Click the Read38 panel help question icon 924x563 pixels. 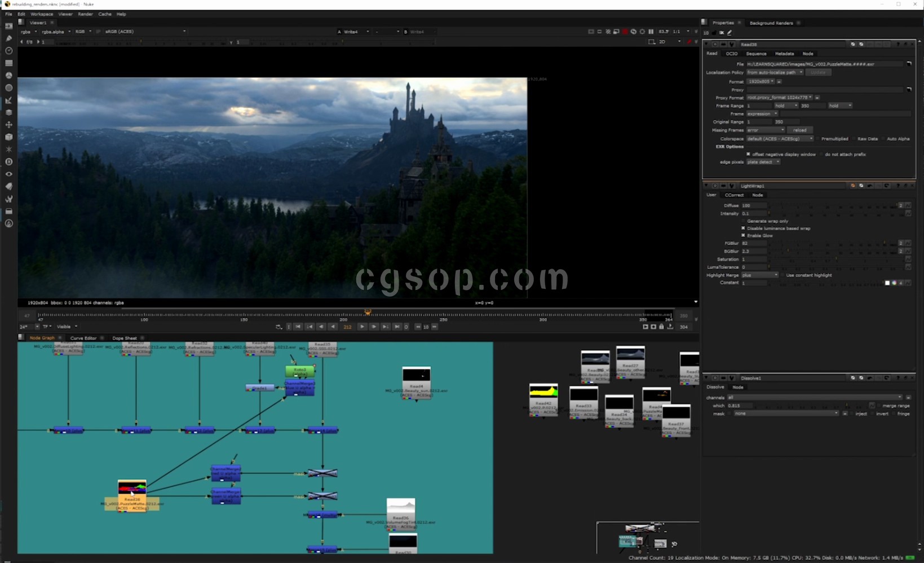(898, 44)
